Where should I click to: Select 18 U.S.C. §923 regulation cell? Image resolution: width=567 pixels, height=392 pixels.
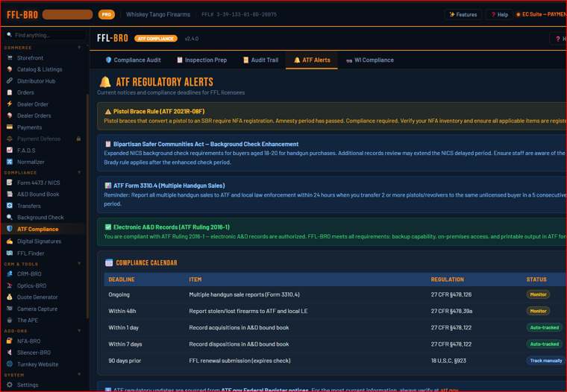coord(448,361)
